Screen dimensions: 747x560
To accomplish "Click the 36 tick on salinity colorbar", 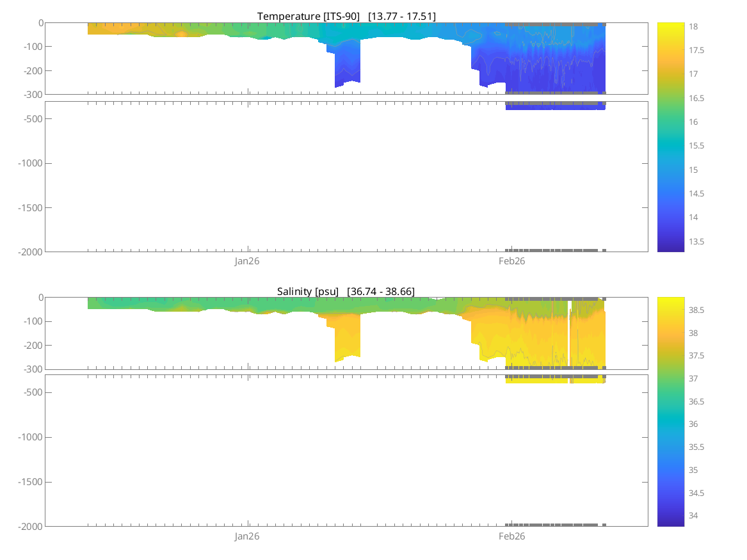I will 670,424.
